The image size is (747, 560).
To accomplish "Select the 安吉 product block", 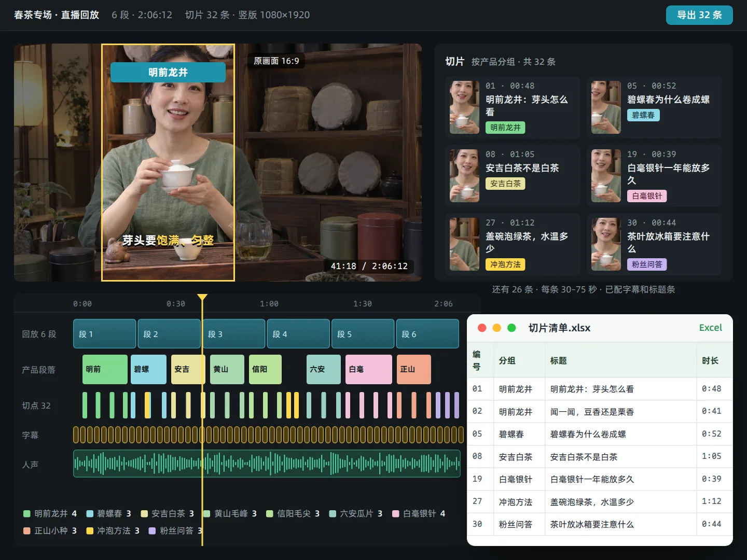I will coord(188,369).
